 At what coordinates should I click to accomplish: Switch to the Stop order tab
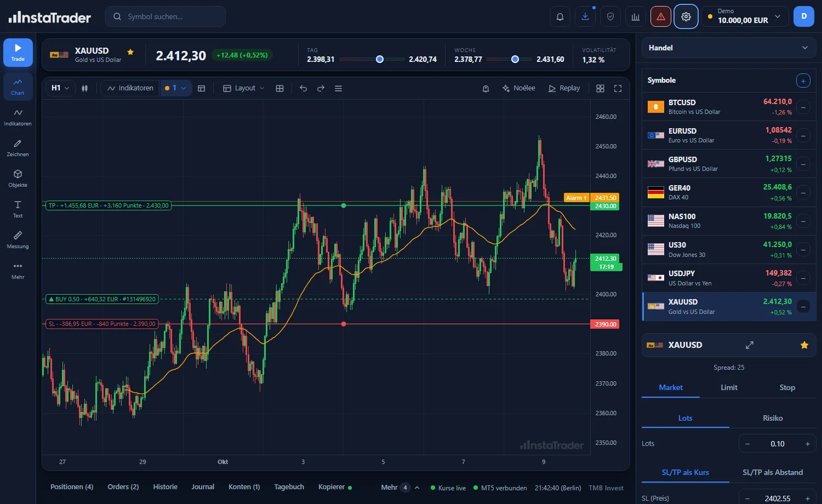[x=787, y=387]
